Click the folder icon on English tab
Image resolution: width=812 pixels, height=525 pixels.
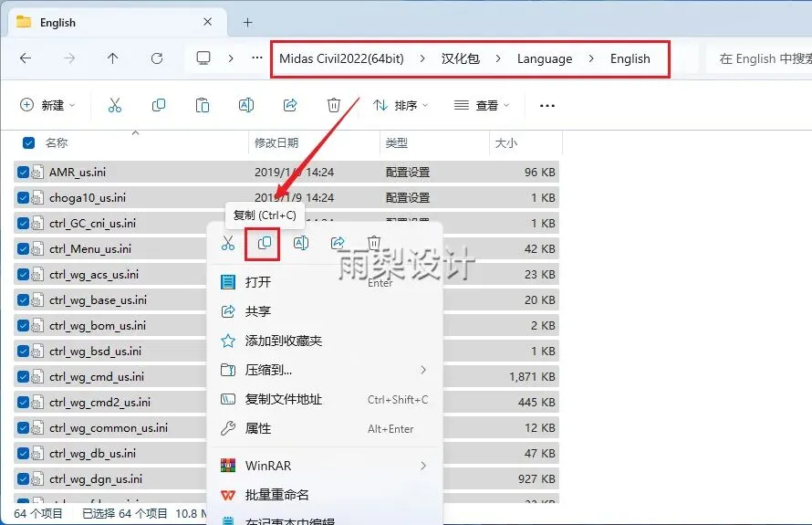click(x=24, y=22)
